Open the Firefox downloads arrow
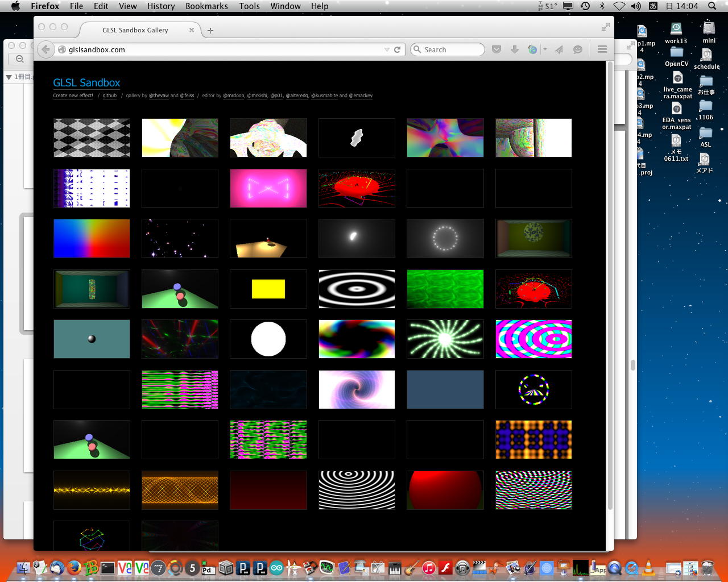 tap(515, 49)
